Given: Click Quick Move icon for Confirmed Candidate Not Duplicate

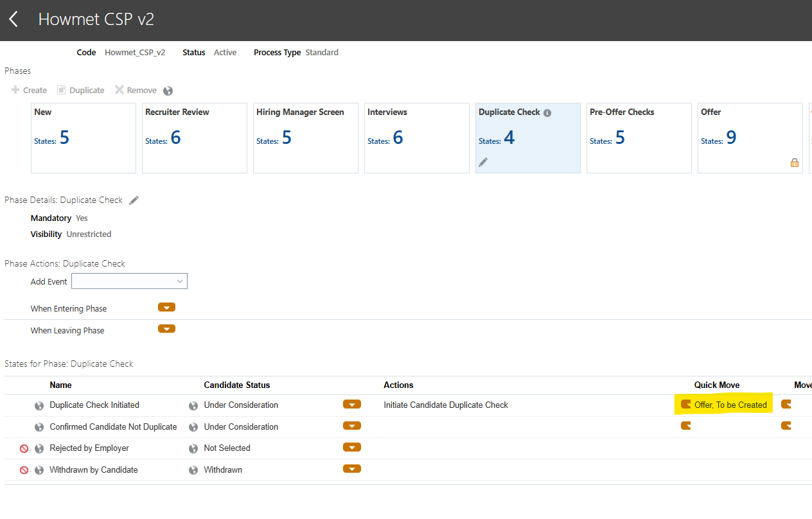Looking at the screenshot, I should [685, 425].
